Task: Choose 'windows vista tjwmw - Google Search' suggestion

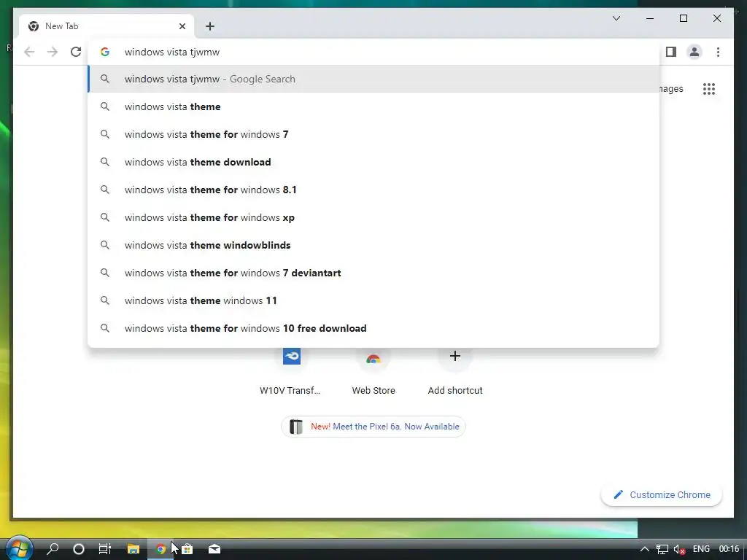Action: click(374, 79)
